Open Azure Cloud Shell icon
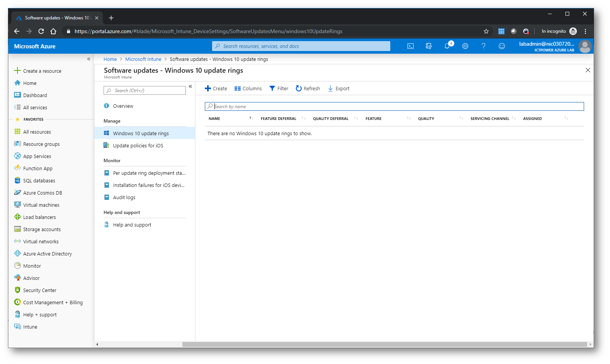The width and height of the screenshot is (610, 364). [410, 46]
